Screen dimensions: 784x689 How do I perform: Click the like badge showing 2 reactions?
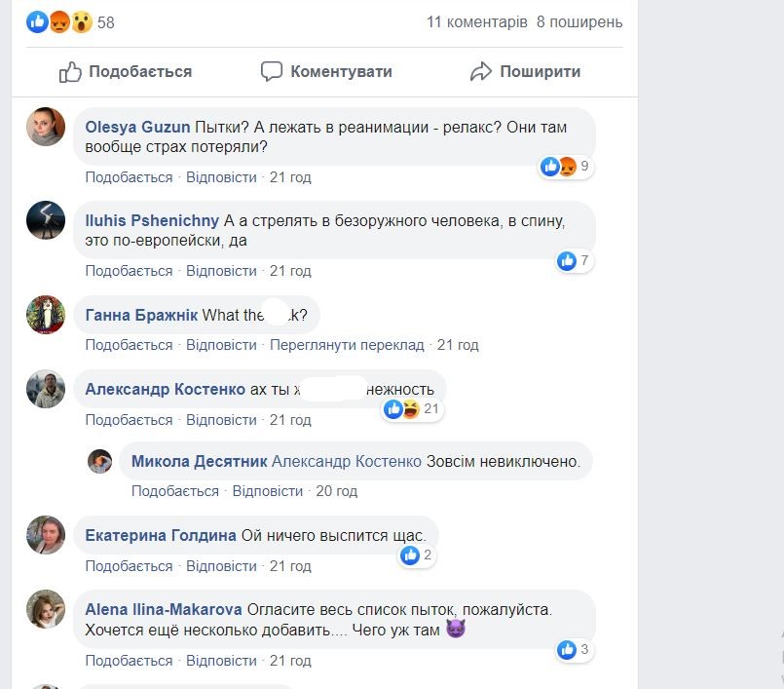[416, 555]
